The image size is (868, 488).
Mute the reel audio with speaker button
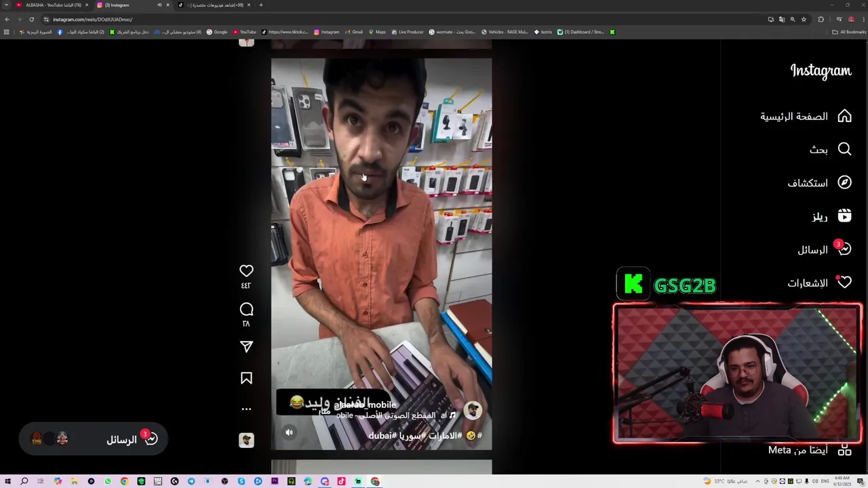[289, 432]
